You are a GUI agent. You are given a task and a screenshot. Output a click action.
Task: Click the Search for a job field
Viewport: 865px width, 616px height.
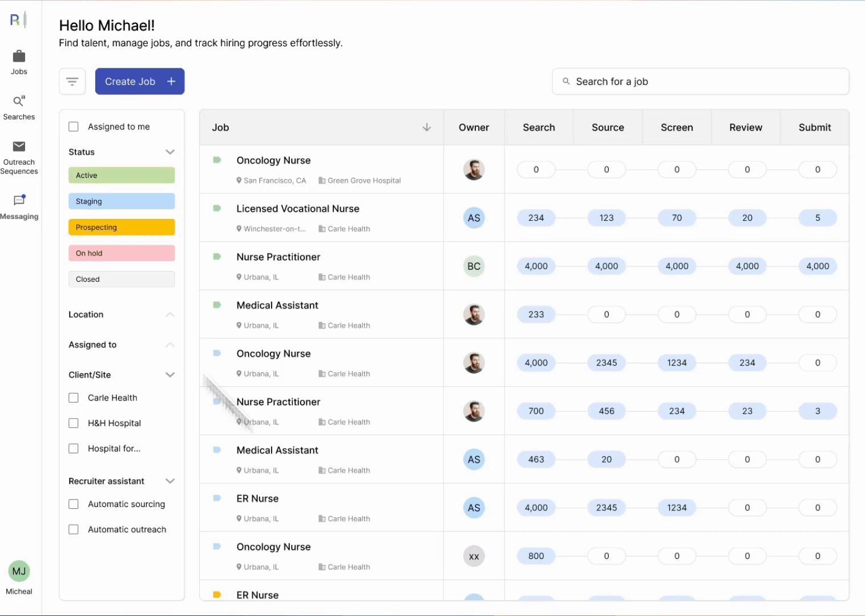click(700, 81)
